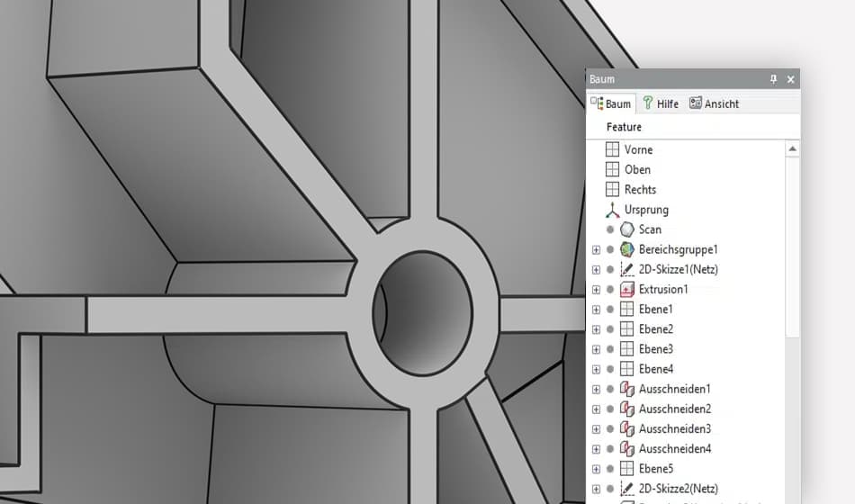Toggle visibility dot of Scan
The width and height of the screenshot is (855, 504).
(610, 229)
